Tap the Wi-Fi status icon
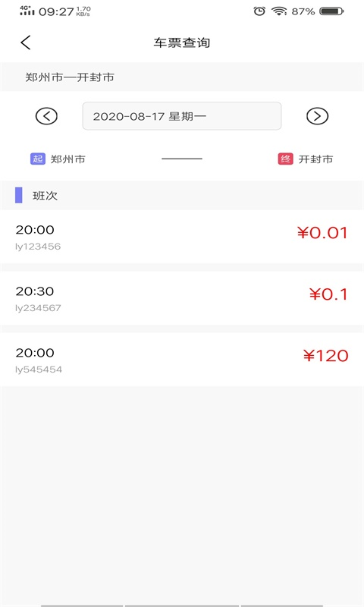 (279, 11)
